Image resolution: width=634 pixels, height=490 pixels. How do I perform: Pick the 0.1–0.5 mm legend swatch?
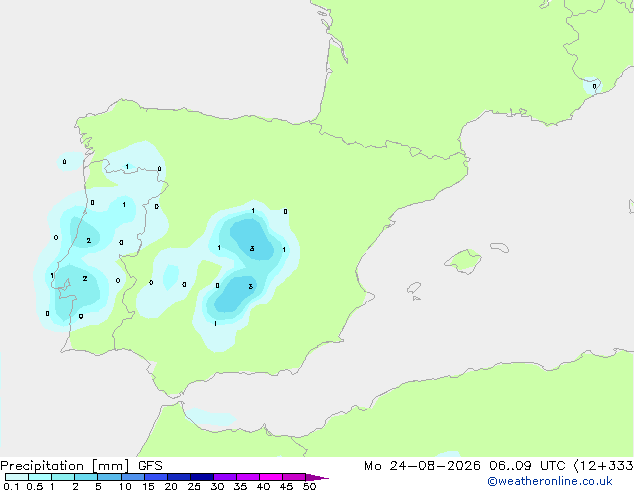coord(17,477)
